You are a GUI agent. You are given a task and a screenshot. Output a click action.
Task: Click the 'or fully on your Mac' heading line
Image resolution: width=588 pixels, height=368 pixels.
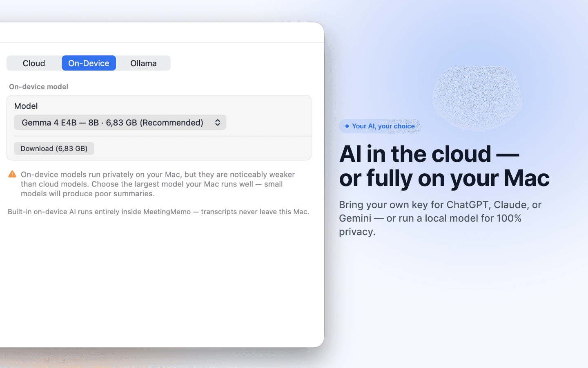click(x=444, y=178)
